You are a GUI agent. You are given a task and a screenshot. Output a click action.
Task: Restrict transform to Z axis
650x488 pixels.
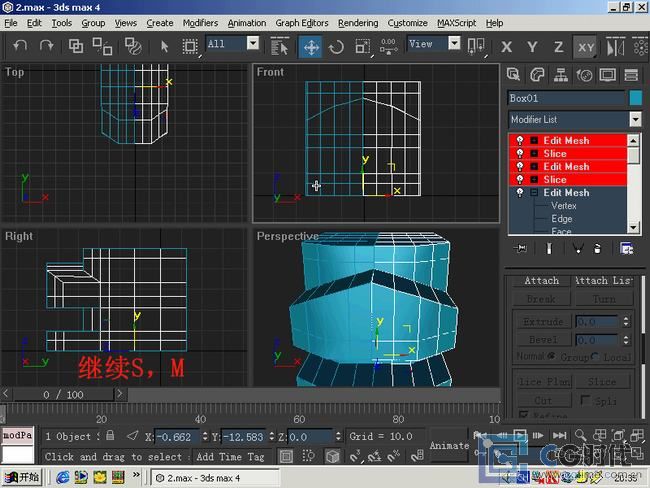(x=558, y=47)
